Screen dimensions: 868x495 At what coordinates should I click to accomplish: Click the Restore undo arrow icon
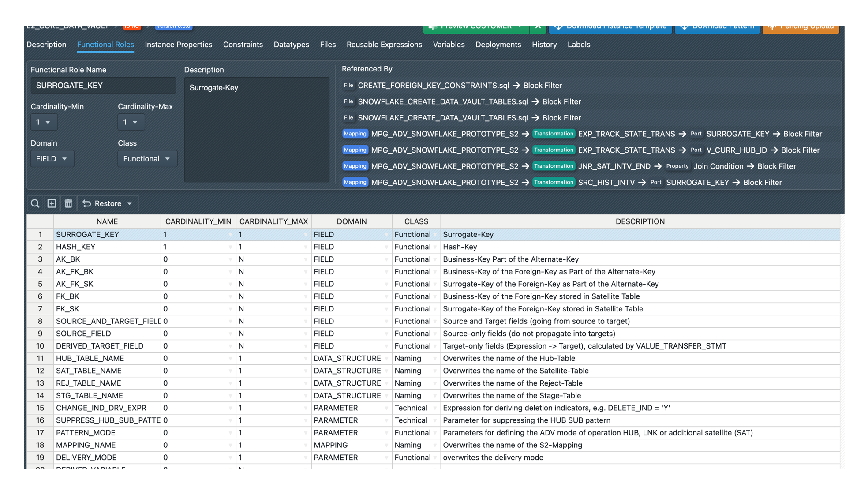(x=87, y=203)
